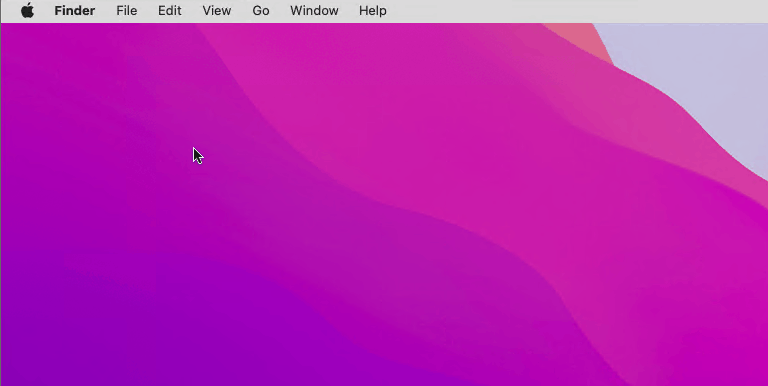Open the Apple menu

click(x=27, y=10)
